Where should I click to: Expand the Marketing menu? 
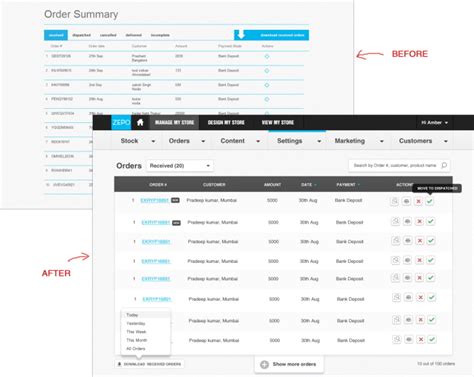tap(359, 141)
